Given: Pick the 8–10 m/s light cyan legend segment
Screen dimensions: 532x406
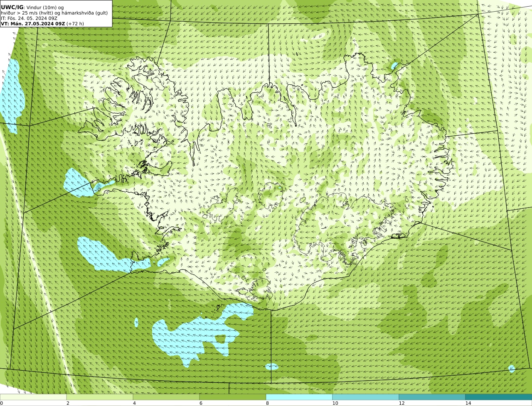Looking at the screenshot, I should pyautogui.click(x=299, y=397).
